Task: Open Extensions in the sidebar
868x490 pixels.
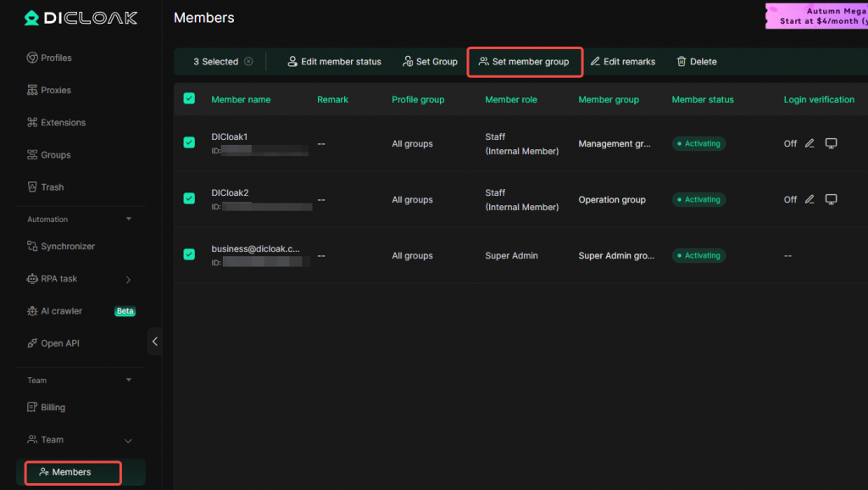Action: pos(63,123)
